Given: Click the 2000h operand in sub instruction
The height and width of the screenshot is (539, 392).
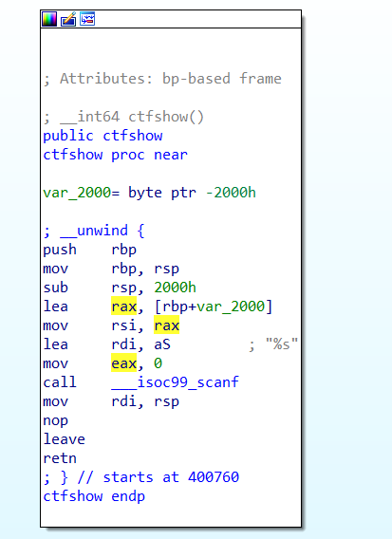Looking at the screenshot, I should [175, 288].
